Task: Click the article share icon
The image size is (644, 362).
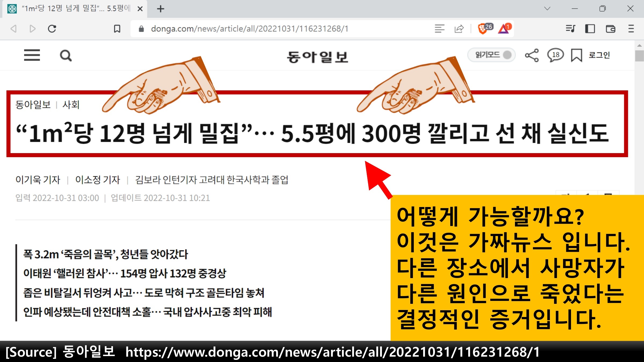Action: pos(532,56)
